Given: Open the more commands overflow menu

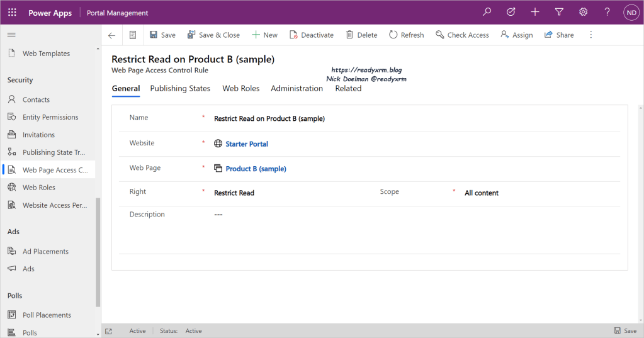Looking at the screenshot, I should [x=590, y=35].
